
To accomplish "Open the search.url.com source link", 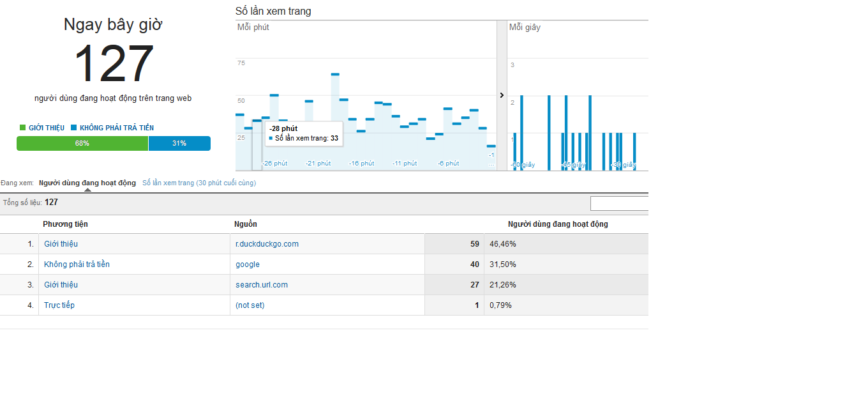I will [x=262, y=285].
